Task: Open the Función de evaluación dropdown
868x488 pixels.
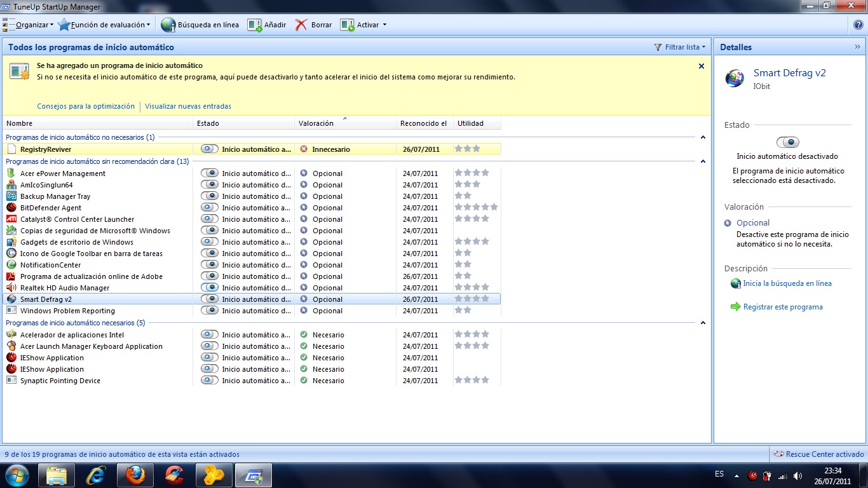Action: click(x=149, y=25)
